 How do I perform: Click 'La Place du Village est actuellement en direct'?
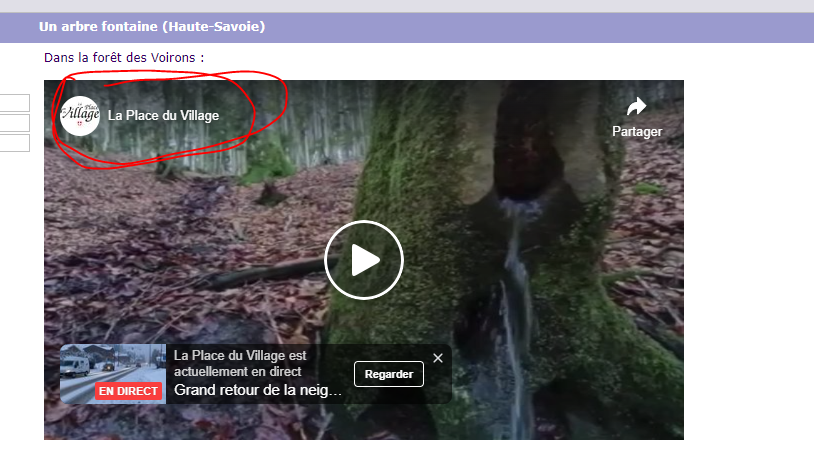click(x=240, y=363)
